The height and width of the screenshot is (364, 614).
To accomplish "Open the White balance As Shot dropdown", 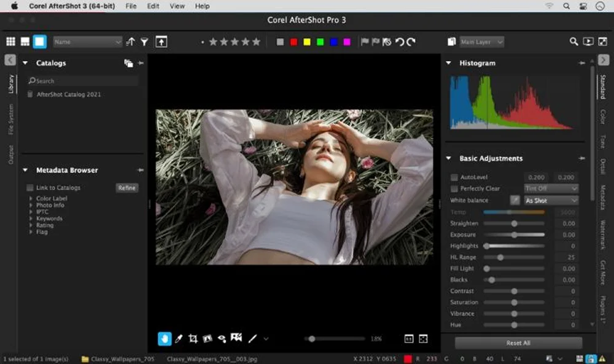I will (551, 200).
